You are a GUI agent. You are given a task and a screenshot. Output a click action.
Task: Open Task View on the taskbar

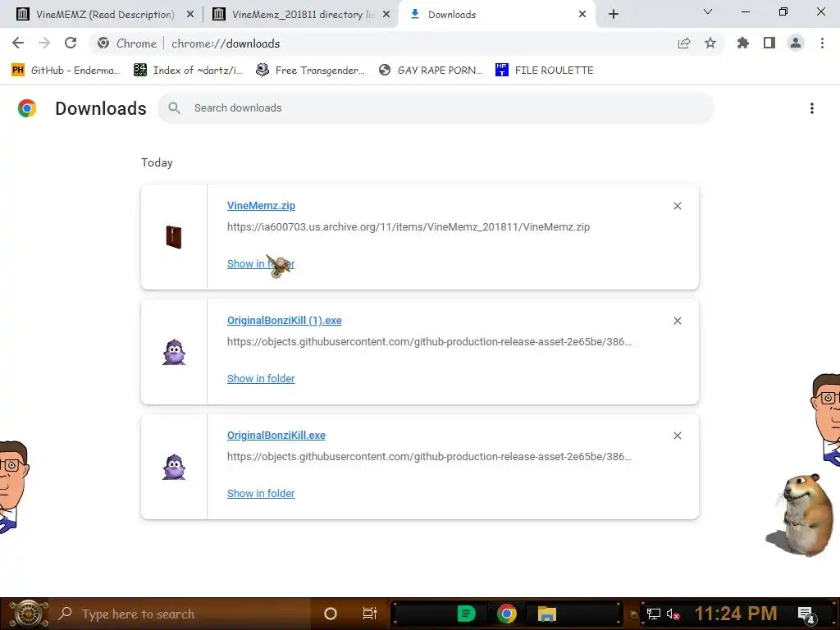370,614
